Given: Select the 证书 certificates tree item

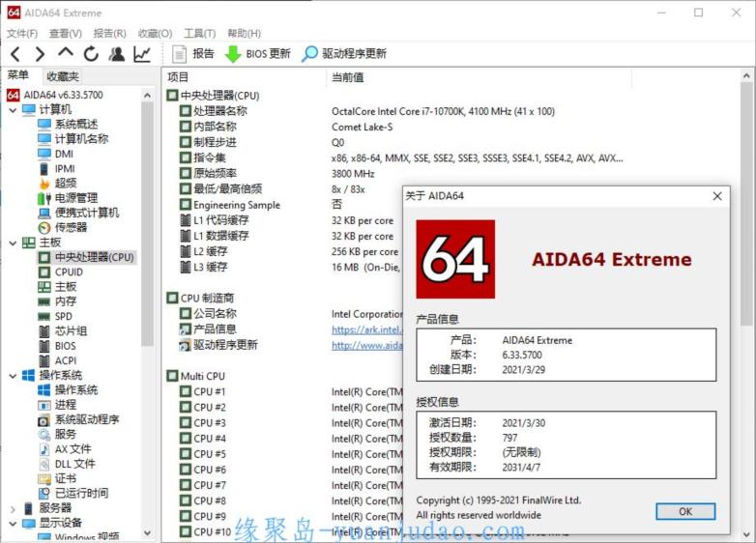Looking at the screenshot, I should pos(57,478).
